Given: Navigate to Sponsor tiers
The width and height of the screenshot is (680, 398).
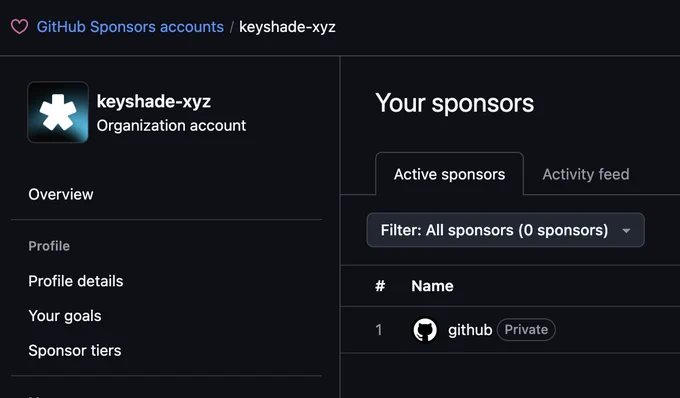Looking at the screenshot, I should (x=75, y=351).
